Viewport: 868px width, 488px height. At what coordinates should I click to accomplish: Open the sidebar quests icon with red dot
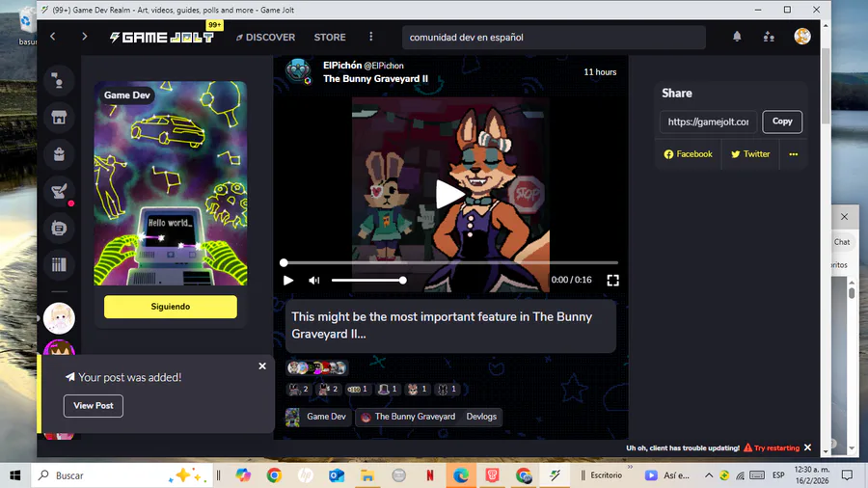point(59,191)
